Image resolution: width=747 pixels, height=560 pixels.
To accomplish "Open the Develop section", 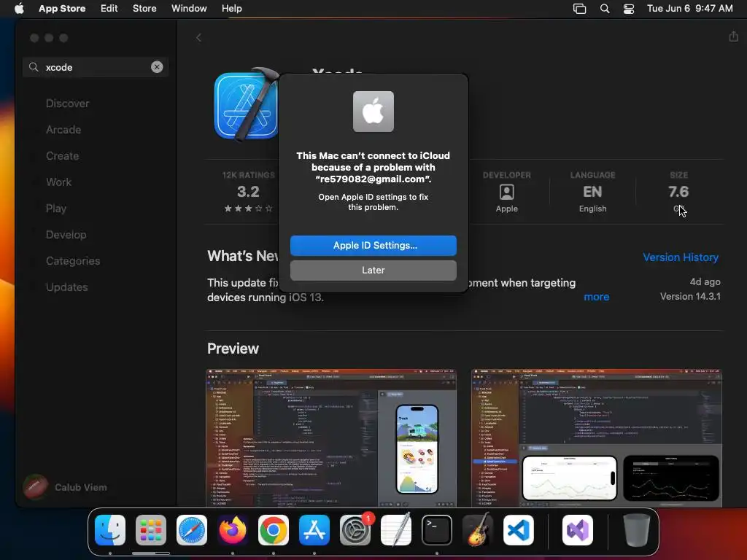I will (x=66, y=235).
